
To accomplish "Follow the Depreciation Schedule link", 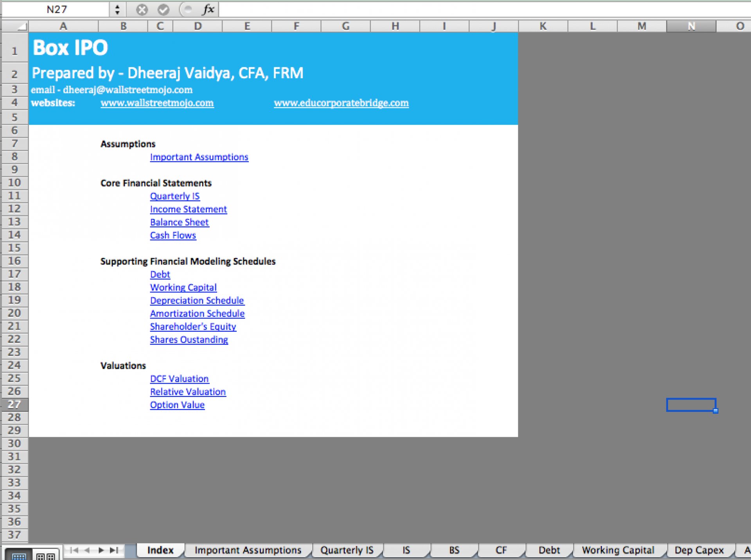I will [197, 300].
